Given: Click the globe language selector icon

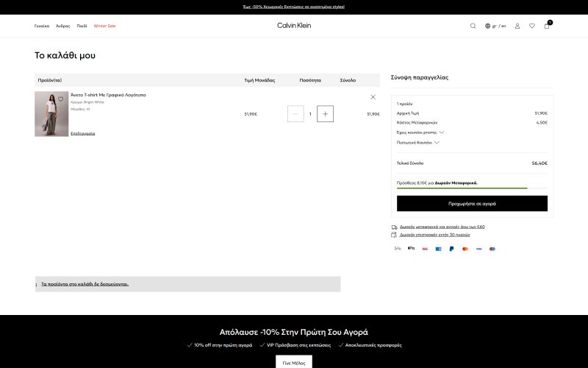Looking at the screenshot, I should [487, 26].
